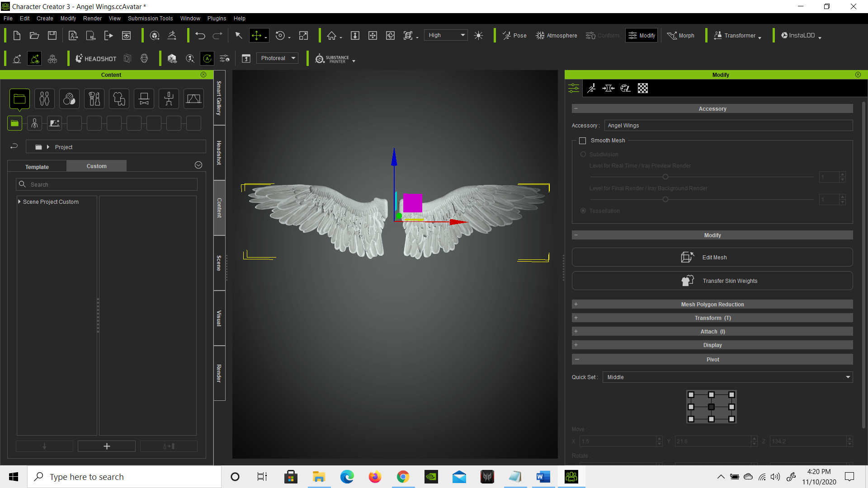Open the Smart Gallery side tab
The width and height of the screenshot is (868, 488).
(219, 98)
